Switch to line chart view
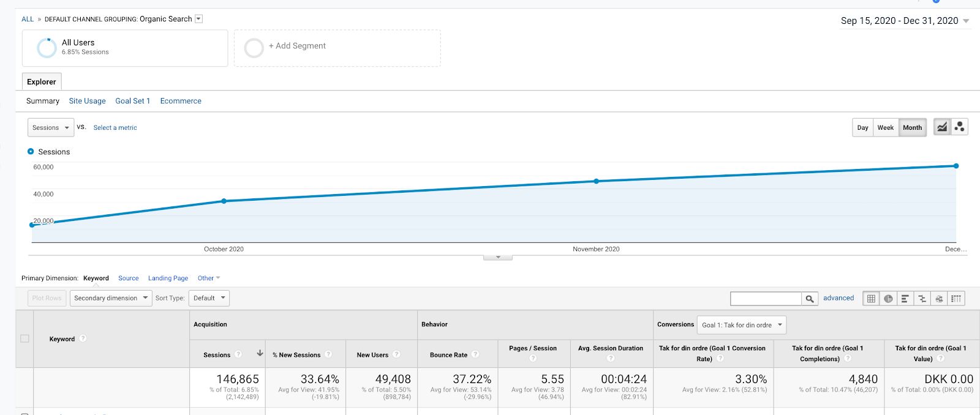Screen dimensions: 980x415 (942, 127)
